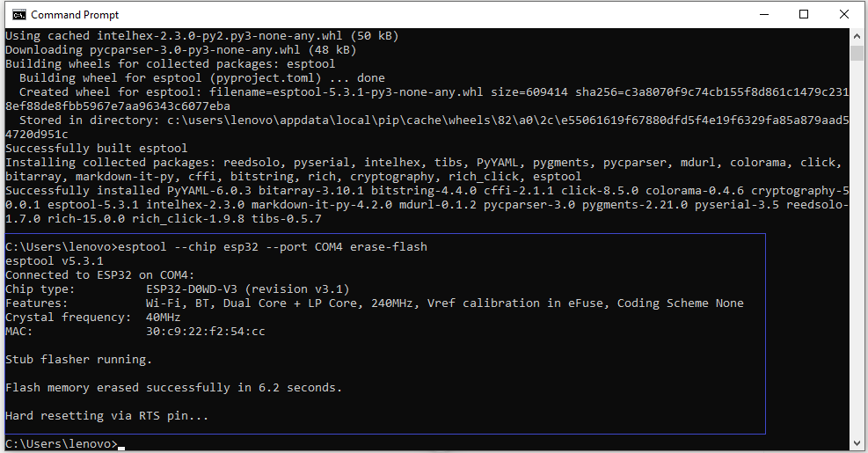Minimize the Command Prompt window

click(x=764, y=14)
